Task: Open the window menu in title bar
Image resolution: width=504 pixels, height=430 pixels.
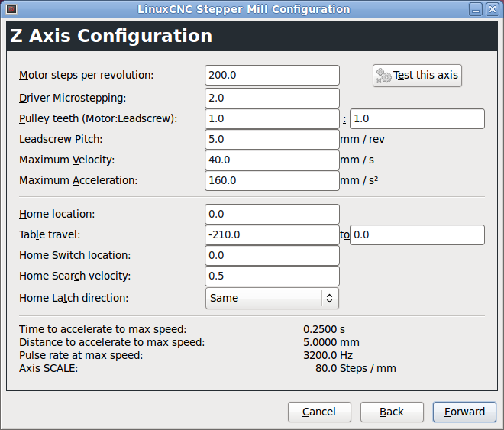Action: tap(11, 9)
